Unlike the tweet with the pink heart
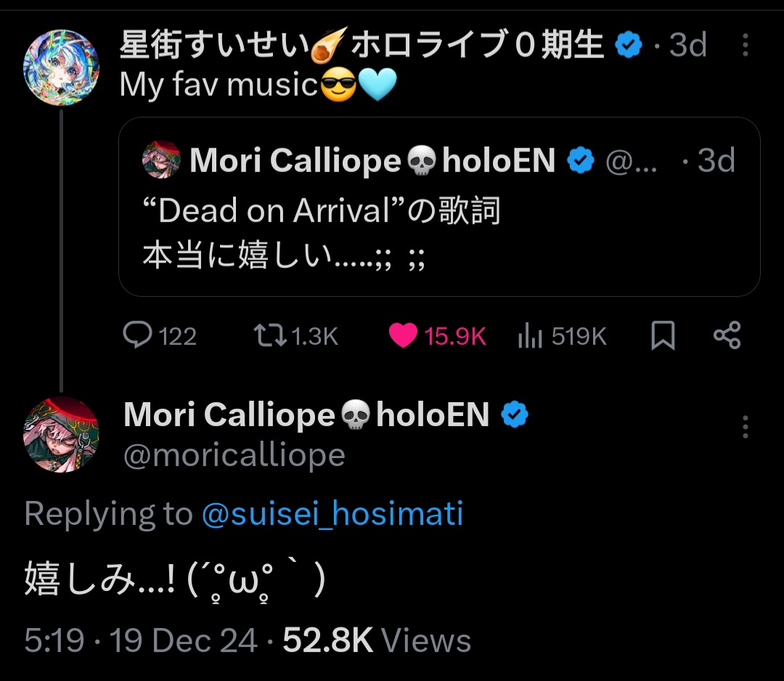The width and height of the screenshot is (784, 681). 437,336
